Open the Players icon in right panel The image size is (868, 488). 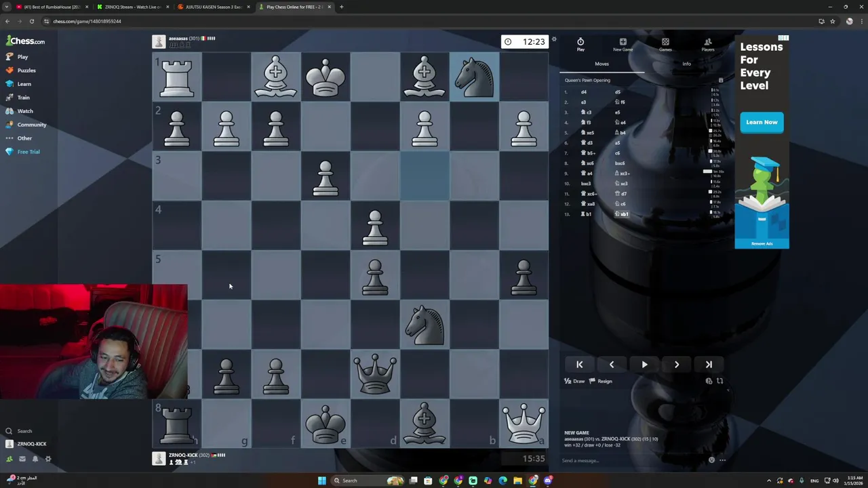(x=707, y=44)
